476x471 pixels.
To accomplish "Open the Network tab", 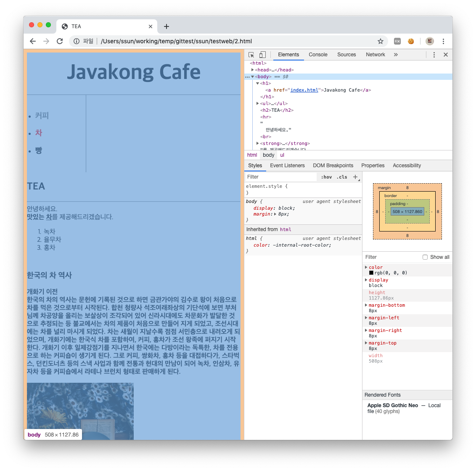I will click(375, 55).
